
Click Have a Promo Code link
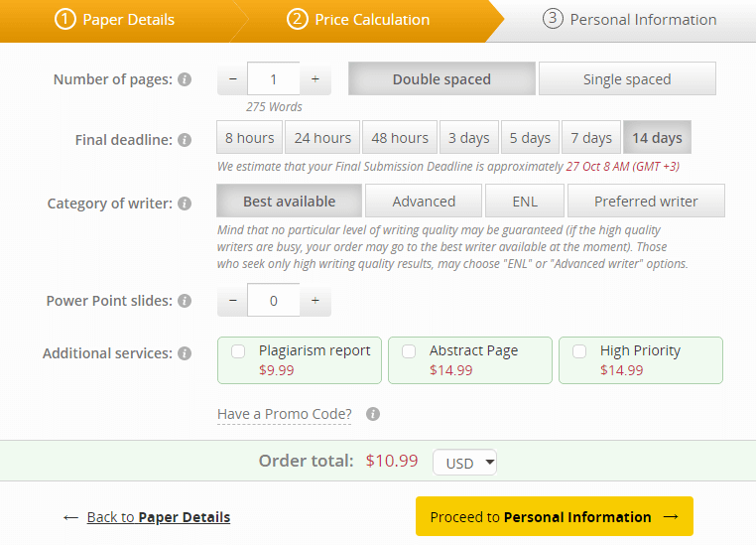(285, 414)
